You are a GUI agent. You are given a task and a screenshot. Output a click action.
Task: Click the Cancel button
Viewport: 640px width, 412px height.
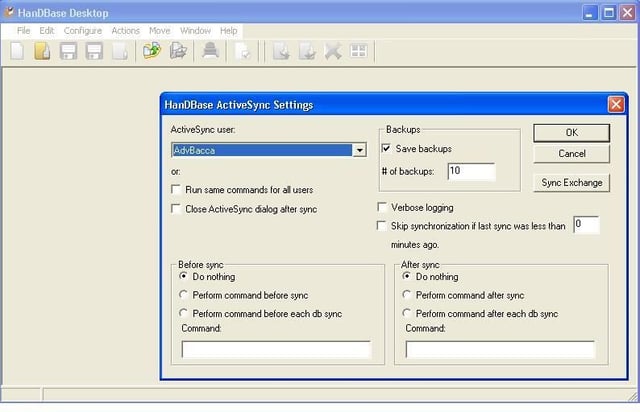point(571,154)
